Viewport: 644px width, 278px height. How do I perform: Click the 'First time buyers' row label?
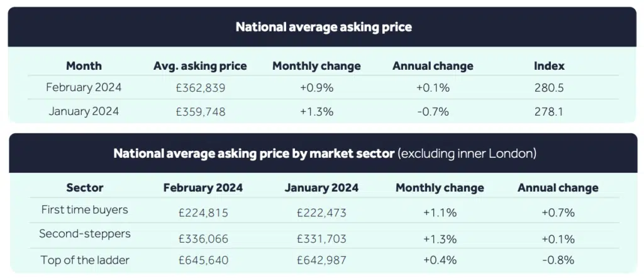tap(85, 210)
